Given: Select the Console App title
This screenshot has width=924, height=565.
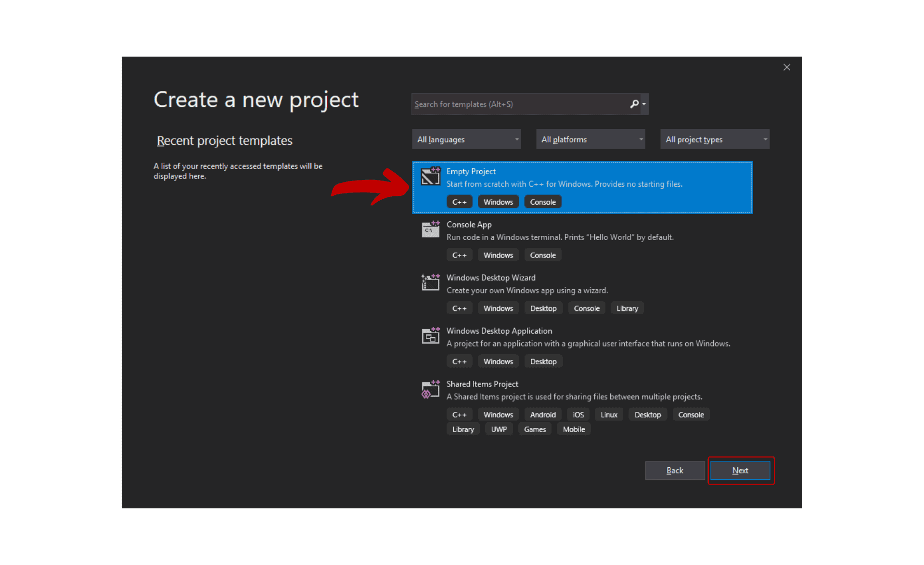Looking at the screenshot, I should [469, 224].
